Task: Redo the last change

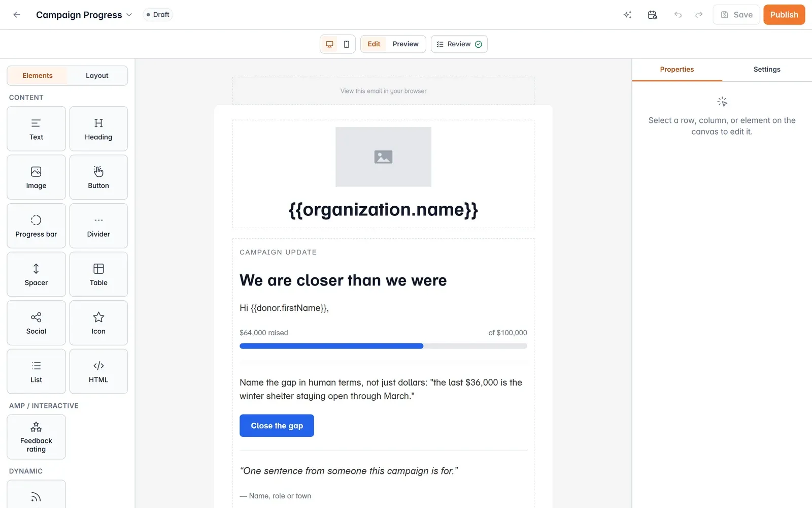Action: click(699, 15)
